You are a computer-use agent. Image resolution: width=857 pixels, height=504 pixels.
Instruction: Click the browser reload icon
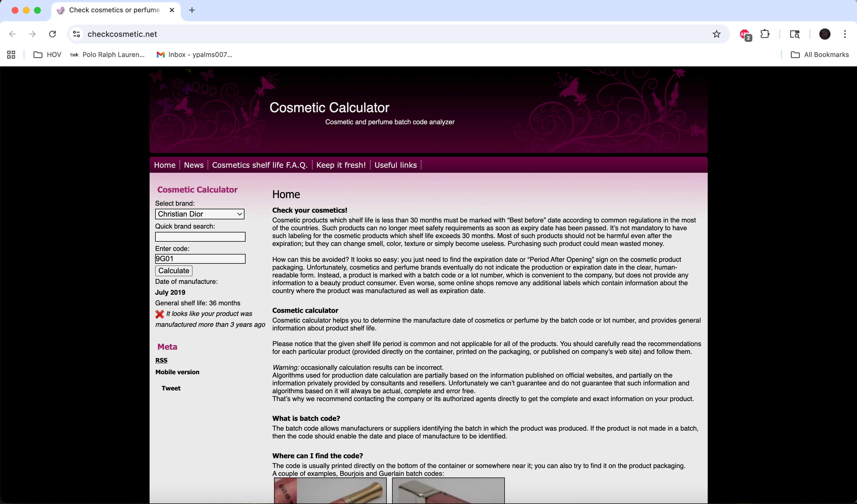52,34
